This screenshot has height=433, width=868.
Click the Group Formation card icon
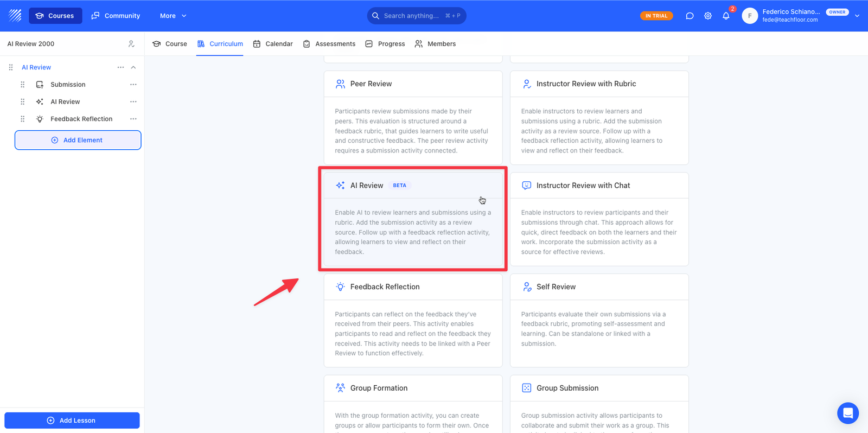tap(340, 388)
